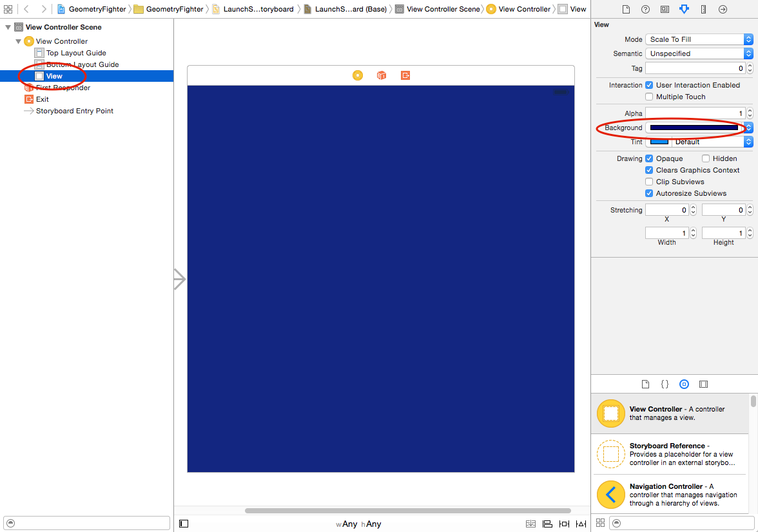
Task: Open the Background color dropdown arrow
Action: point(748,128)
